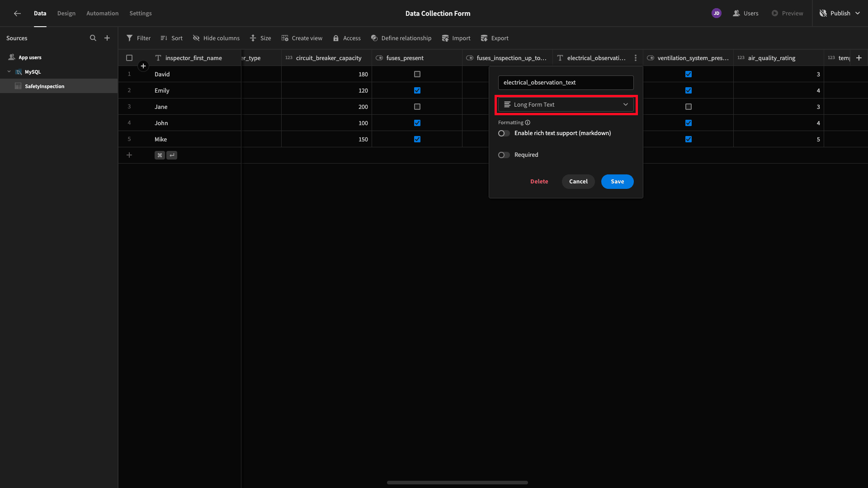Open table Access settings
The width and height of the screenshot is (868, 488).
[347, 38]
